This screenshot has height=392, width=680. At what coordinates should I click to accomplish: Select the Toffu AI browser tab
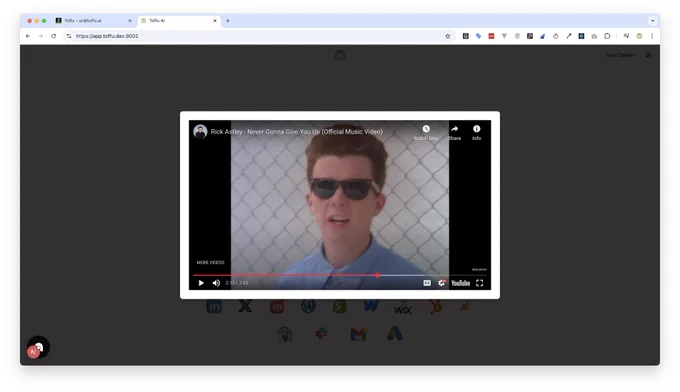point(179,20)
